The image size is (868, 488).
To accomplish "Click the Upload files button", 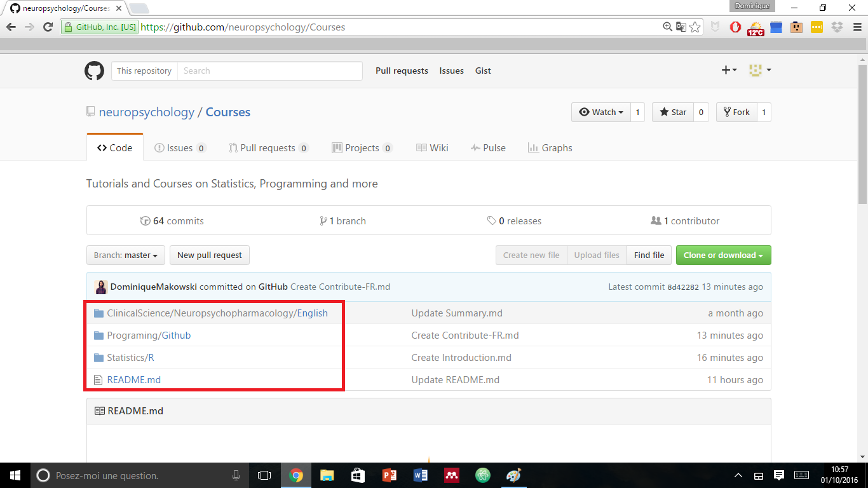I will pyautogui.click(x=597, y=255).
